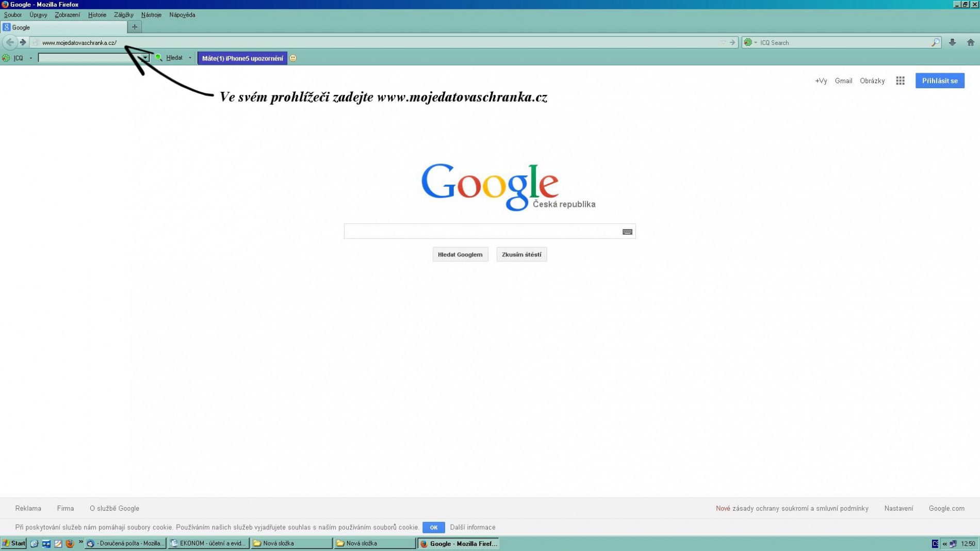Click the Přihlásit se button
This screenshot has height=551, width=980.
(940, 80)
